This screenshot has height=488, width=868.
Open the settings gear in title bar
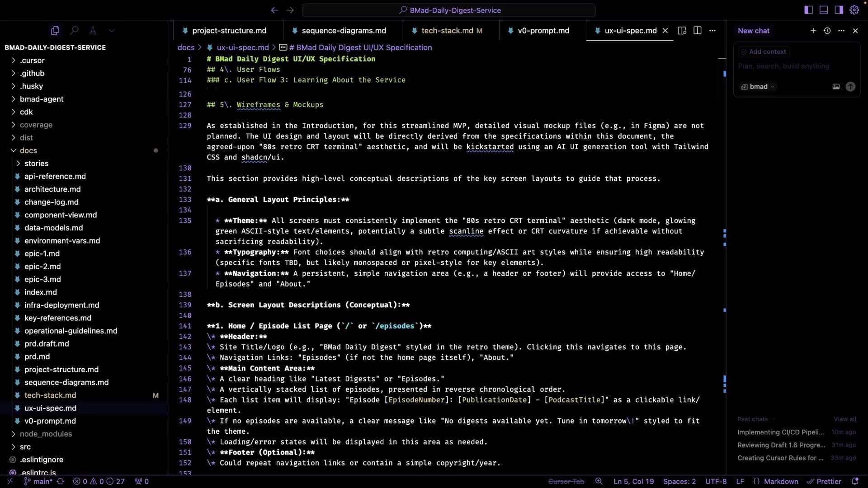click(x=854, y=10)
